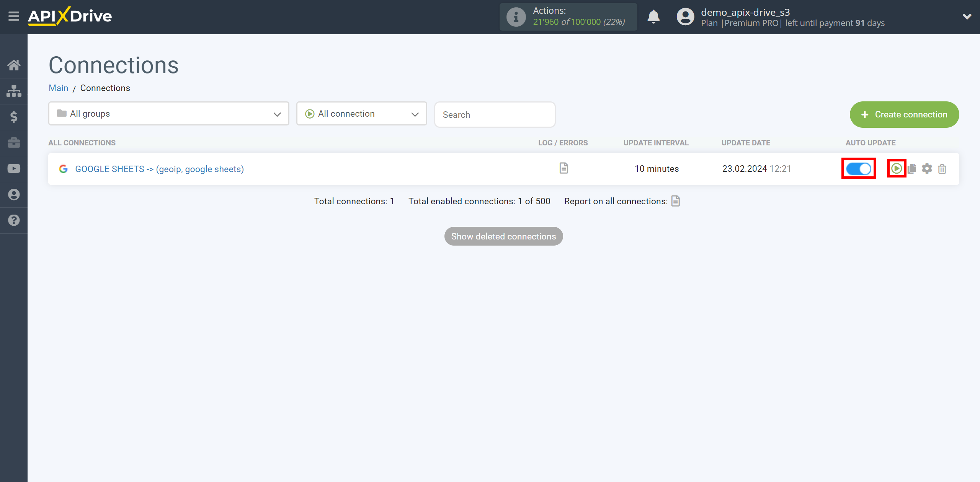This screenshot has width=980, height=482.
Task: Click the GOOGLE SHEETS connection name link
Action: (159, 169)
